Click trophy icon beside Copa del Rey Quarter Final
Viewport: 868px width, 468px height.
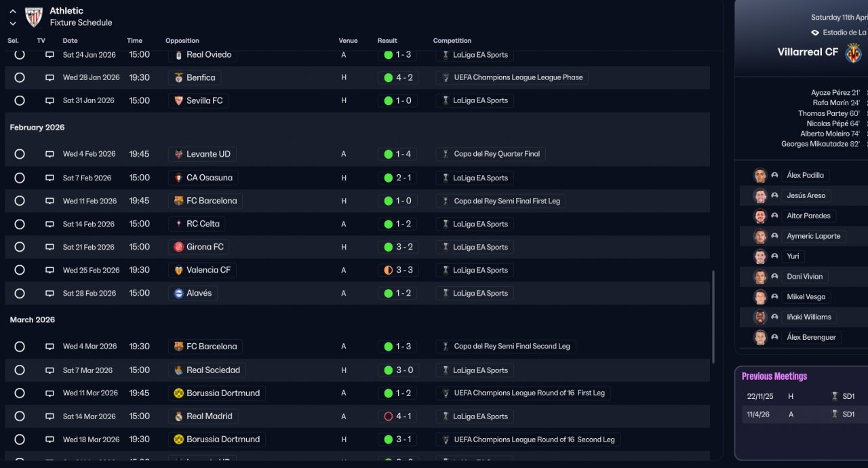coord(445,155)
